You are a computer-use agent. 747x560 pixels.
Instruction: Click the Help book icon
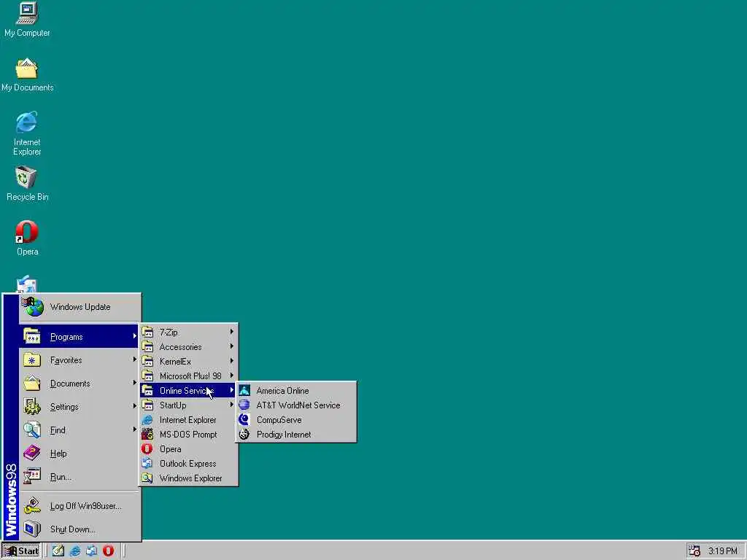(x=32, y=453)
